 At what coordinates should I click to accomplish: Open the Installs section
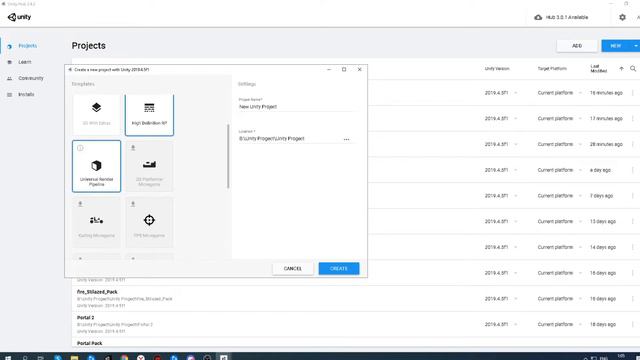tap(26, 94)
